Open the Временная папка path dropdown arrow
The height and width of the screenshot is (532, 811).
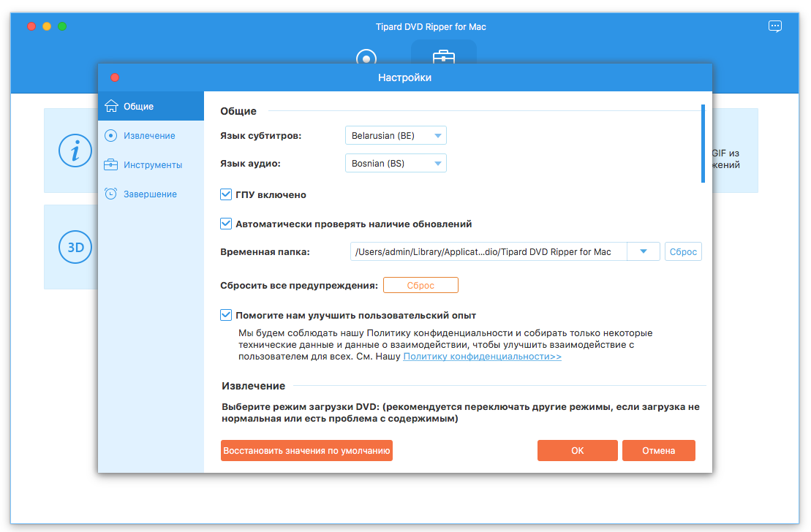644,252
